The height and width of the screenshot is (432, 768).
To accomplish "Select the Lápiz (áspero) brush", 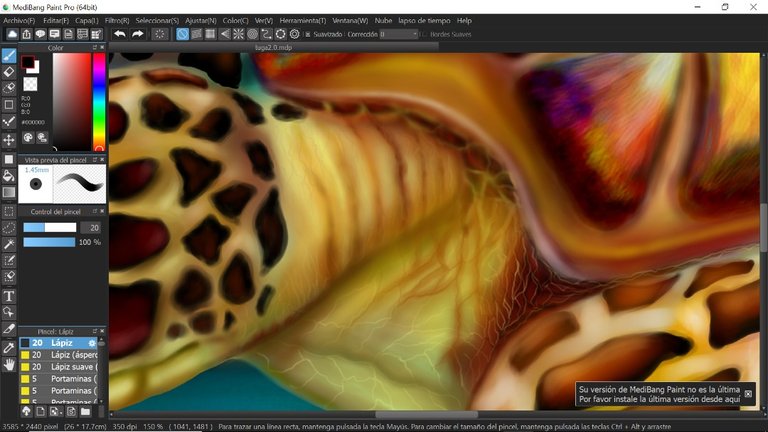I will (59, 355).
